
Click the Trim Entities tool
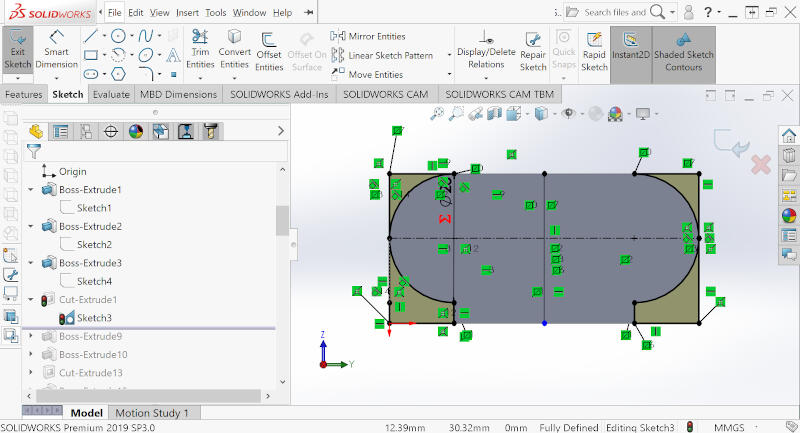[x=200, y=49]
